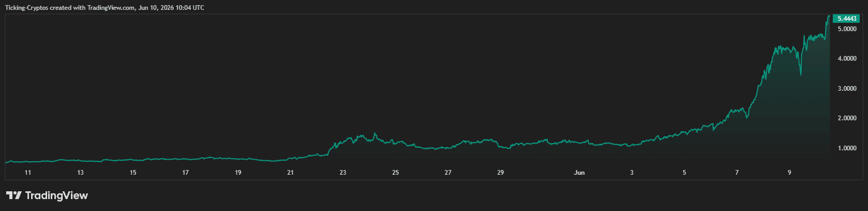Select the date label 27 on time axis
This screenshot has width=868, height=211.
coord(448,173)
